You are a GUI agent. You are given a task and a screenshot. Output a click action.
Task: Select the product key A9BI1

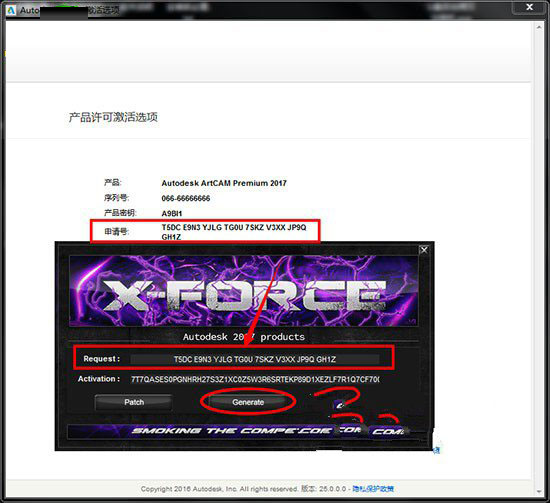coord(172,213)
